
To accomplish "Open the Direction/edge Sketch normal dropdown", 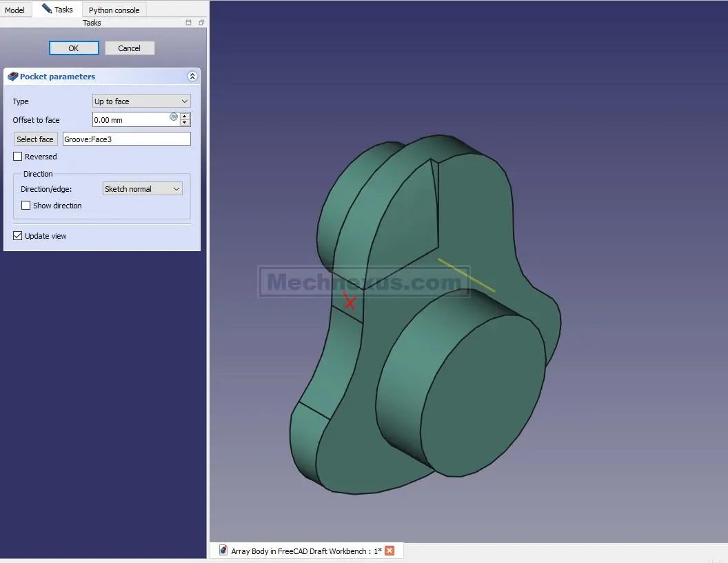I will (142, 189).
